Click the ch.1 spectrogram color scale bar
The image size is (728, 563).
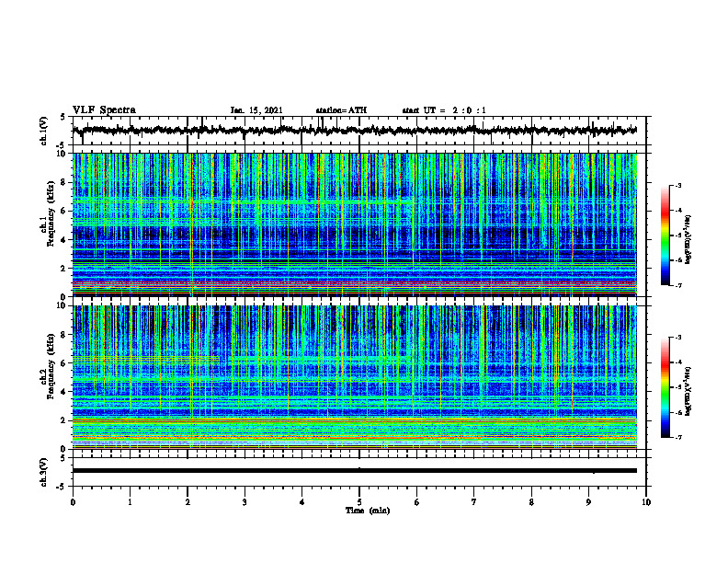[x=665, y=236]
